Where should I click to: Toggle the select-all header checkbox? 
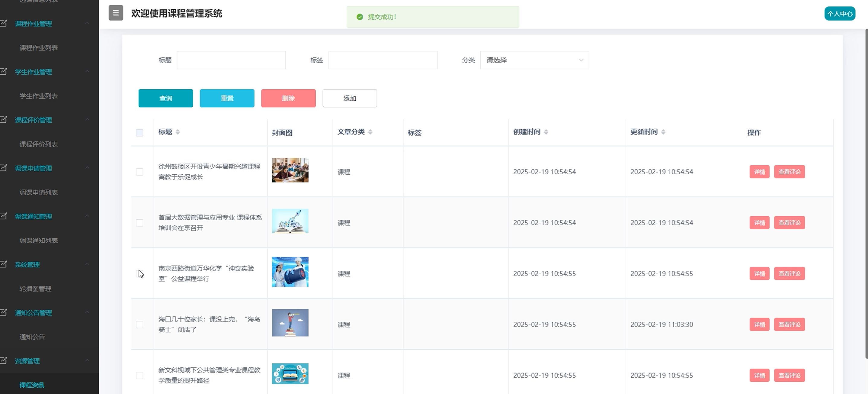139,133
